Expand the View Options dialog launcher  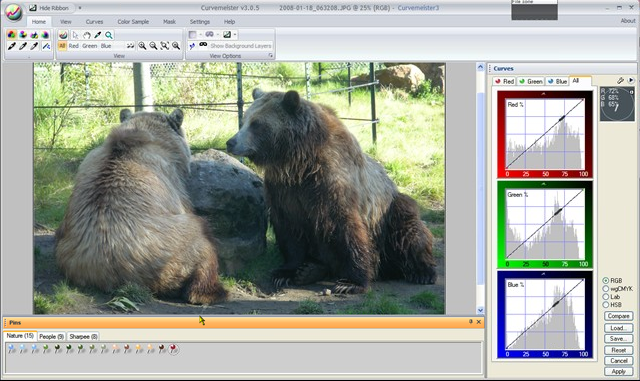[271, 56]
